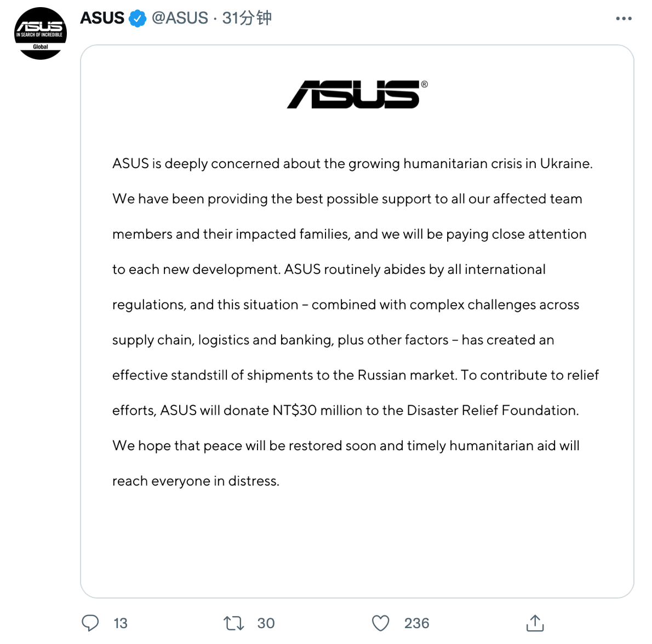Open the @ASUS handle link
The width and height of the screenshot is (652, 644).
click(x=180, y=18)
